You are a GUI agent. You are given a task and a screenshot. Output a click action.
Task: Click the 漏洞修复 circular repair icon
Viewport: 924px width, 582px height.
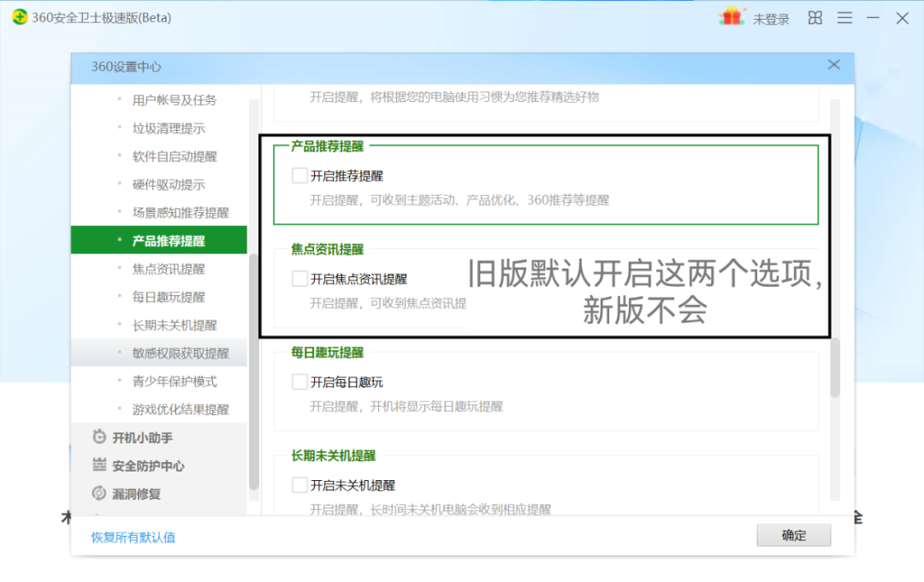(98, 494)
